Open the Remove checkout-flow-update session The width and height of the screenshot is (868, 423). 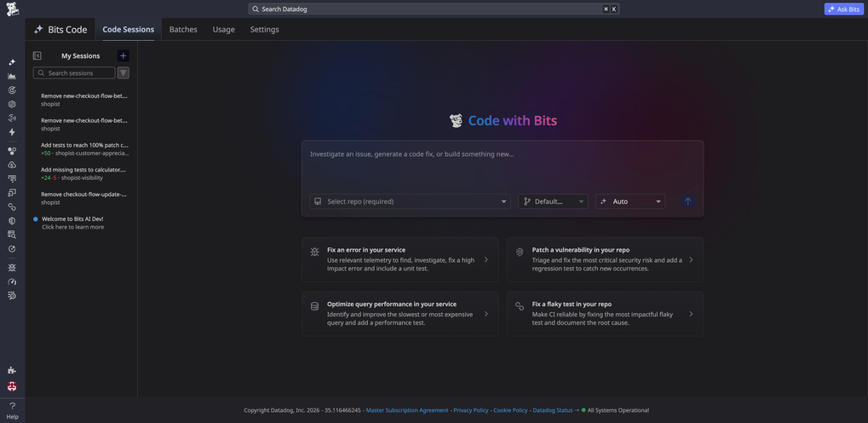[83, 198]
